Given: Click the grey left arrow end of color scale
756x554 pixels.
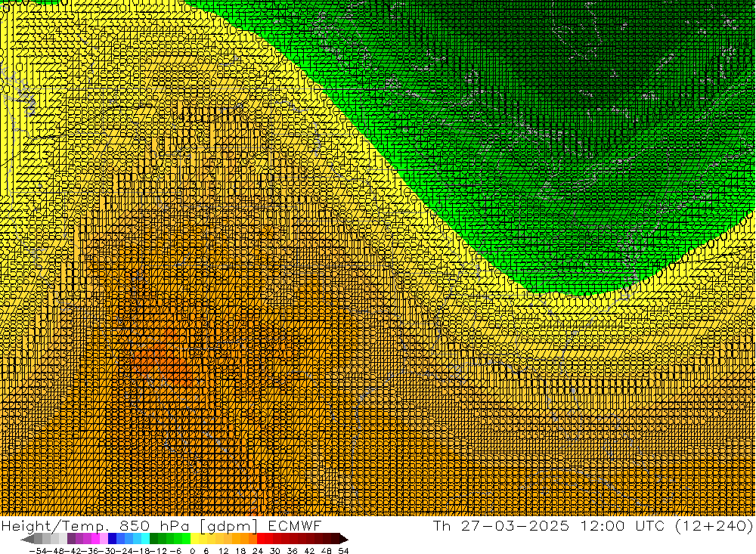Looking at the screenshot, I should click(27, 540).
